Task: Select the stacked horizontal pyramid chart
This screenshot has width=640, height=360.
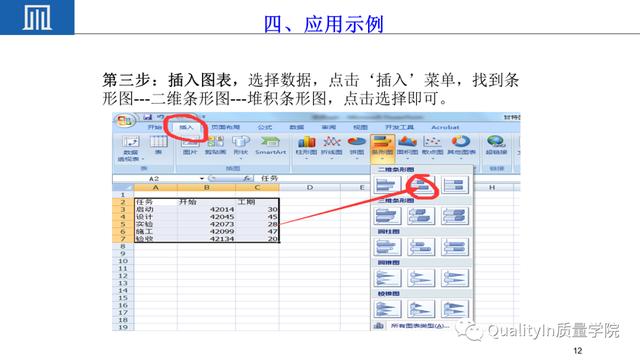Action: [x=421, y=309]
